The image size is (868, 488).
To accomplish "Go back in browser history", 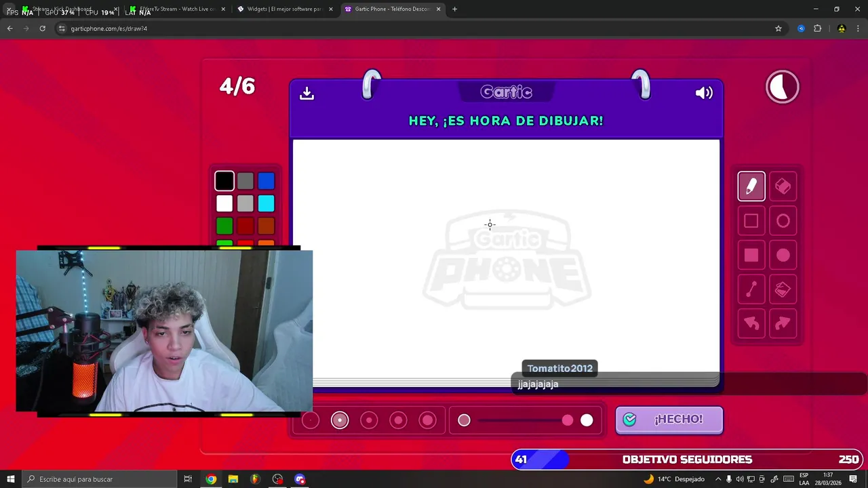I will point(9,28).
